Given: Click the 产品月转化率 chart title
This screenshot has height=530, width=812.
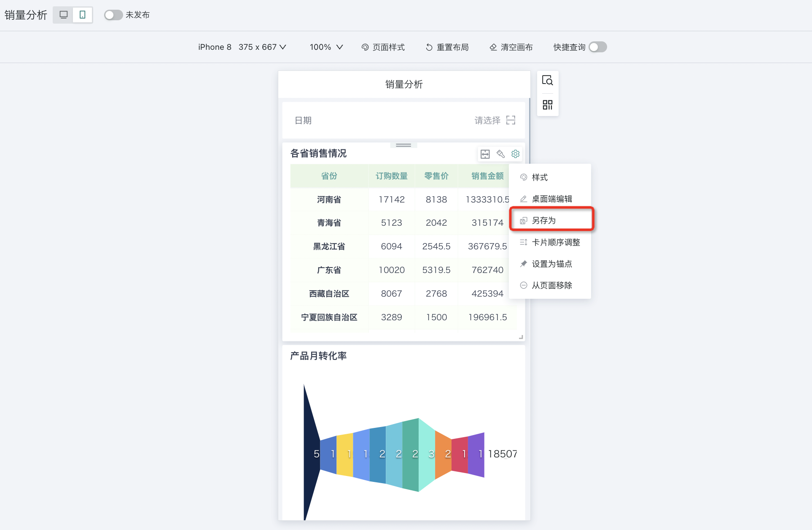Looking at the screenshot, I should pyautogui.click(x=318, y=356).
